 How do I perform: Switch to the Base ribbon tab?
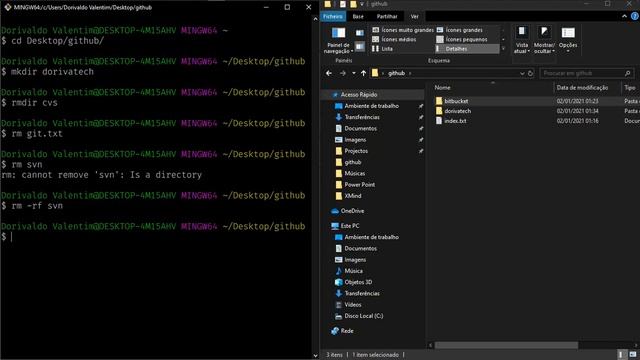click(358, 16)
